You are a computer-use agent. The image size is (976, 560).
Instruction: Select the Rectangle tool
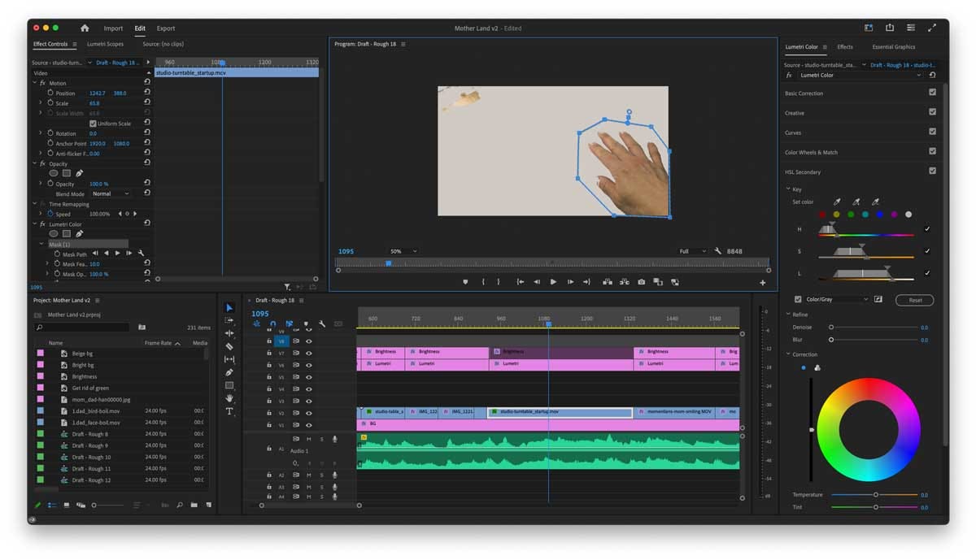click(229, 385)
